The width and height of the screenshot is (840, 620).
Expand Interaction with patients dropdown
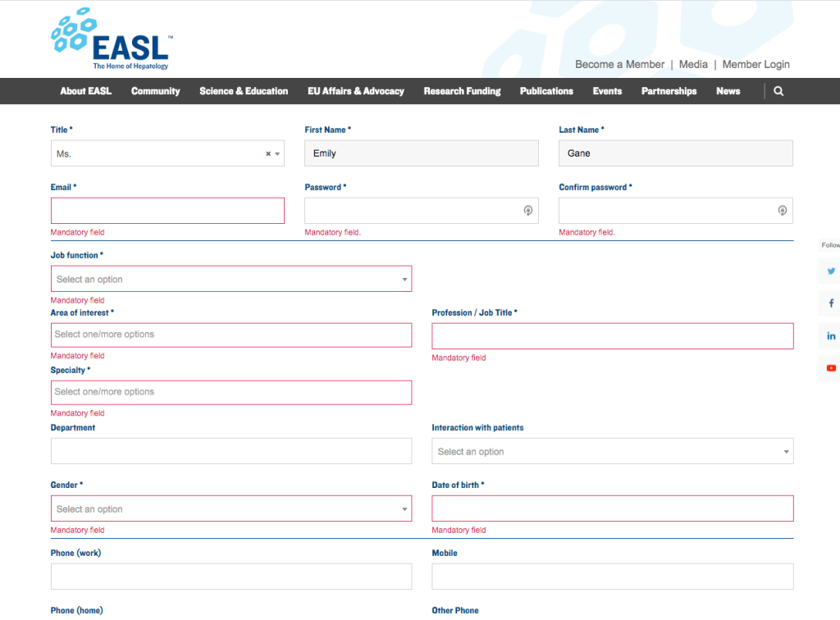(612, 452)
